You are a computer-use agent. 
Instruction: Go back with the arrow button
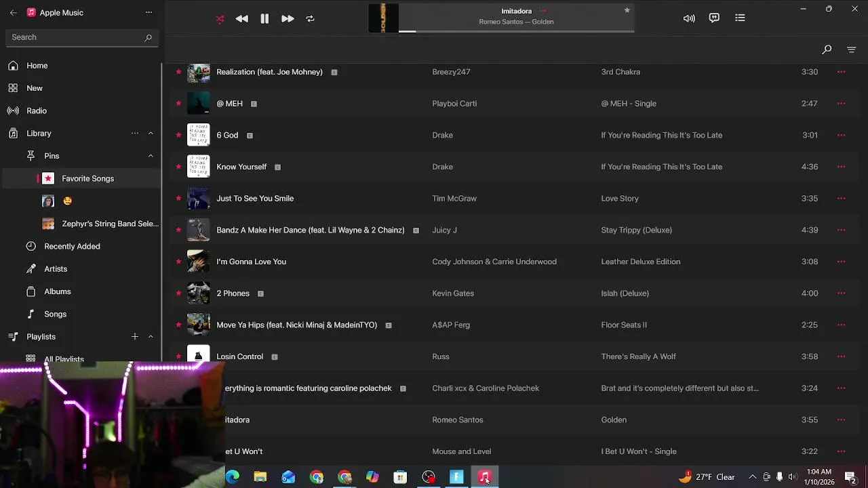[14, 12]
